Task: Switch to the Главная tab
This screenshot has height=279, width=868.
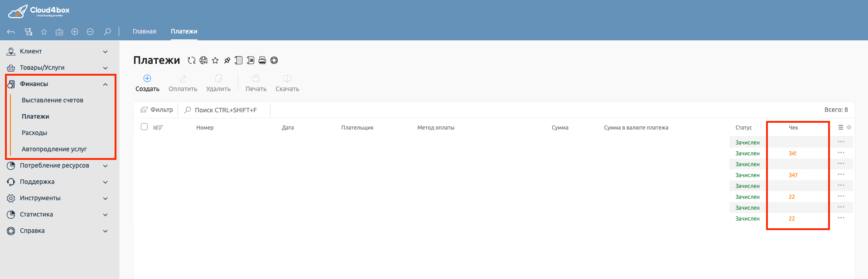Action: [x=145, y=32]
